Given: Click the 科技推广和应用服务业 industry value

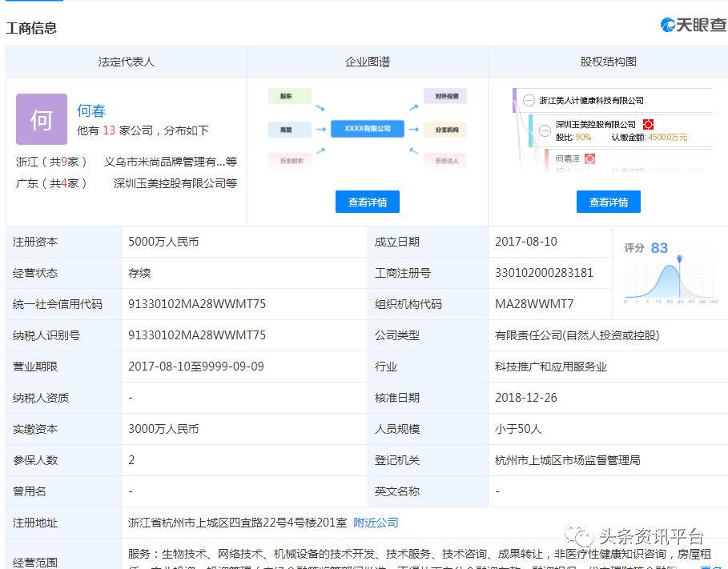Looking at the screenshot, I should [551, 367].
